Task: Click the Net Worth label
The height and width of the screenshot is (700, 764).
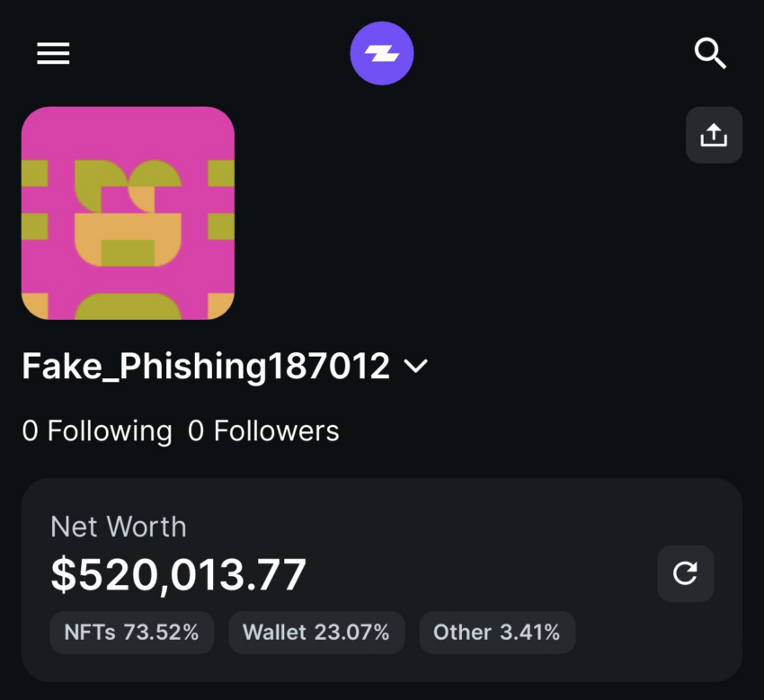Action: (119, 527)
